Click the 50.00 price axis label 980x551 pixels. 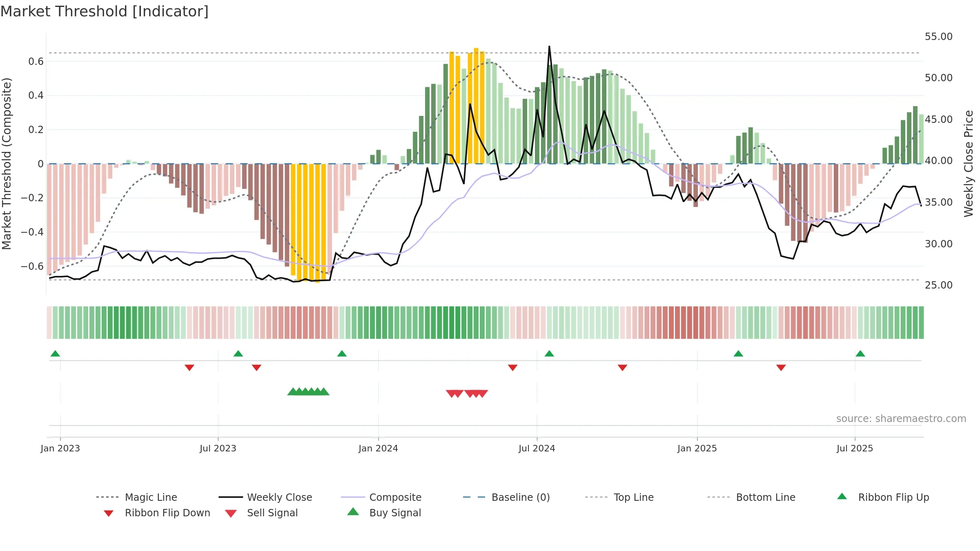(x=939, y=78)
